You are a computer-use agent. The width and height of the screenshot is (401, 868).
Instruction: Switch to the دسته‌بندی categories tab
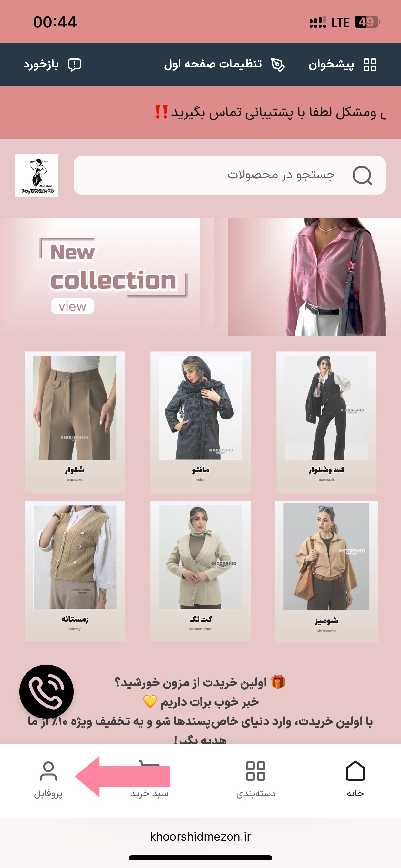tap(256, 780)
